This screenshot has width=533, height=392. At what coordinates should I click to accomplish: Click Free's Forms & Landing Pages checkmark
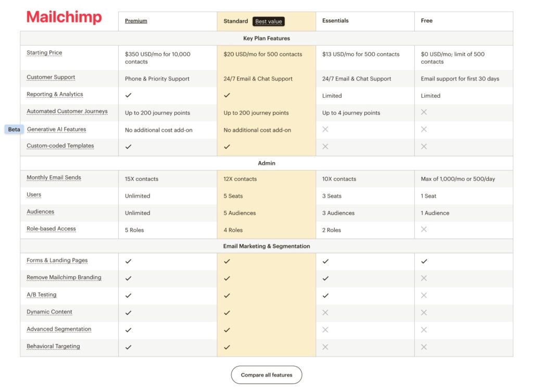pos(425,261)
